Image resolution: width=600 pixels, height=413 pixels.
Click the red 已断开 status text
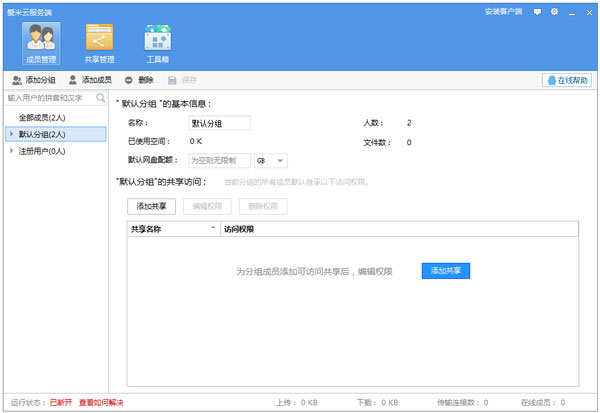[61, 403]
